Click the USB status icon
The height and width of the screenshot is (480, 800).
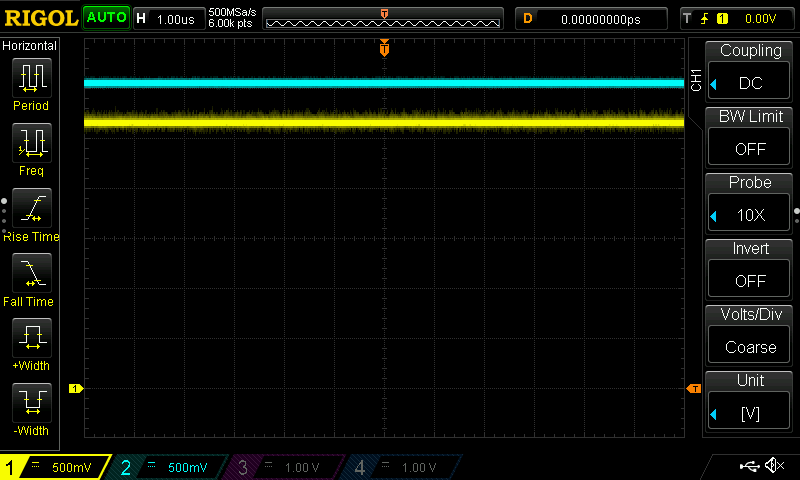(x=748, y=466)
